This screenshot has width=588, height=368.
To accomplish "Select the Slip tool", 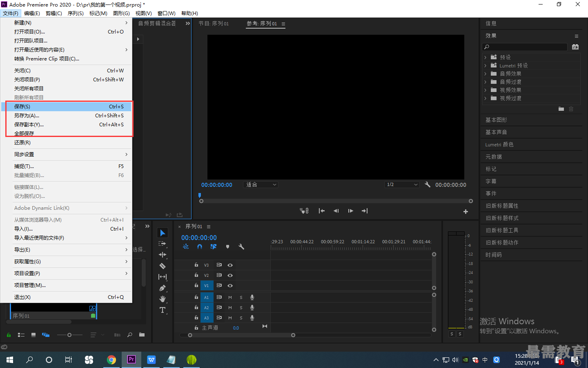I will [163, 277].
